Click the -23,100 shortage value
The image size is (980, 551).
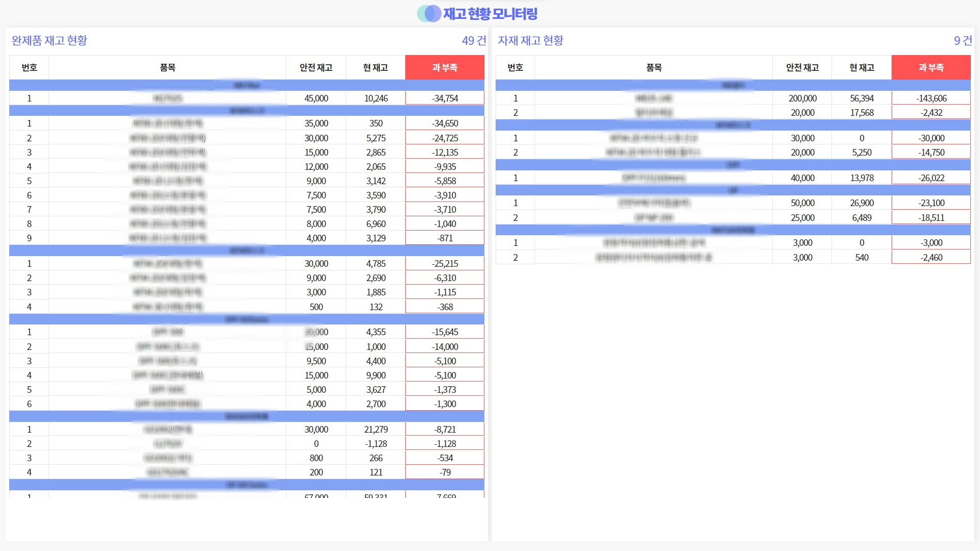[x=931, y=203]
